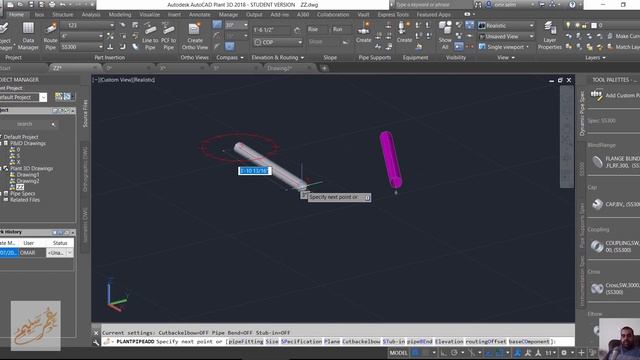Click the new drawing plus tab
Image resolution: width=640 pixels, height=360 pixels.
tap(324, 68)
